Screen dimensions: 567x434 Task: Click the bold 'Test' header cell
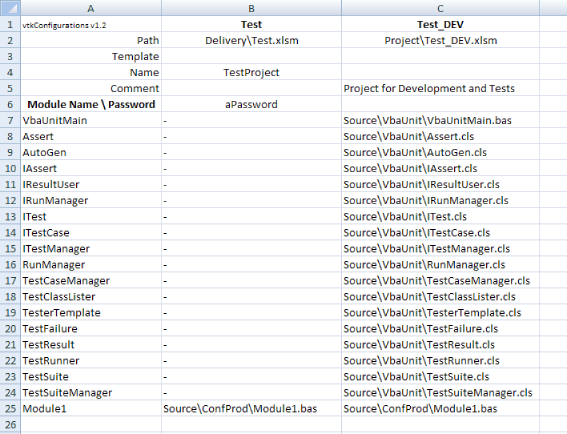point(251,24)
